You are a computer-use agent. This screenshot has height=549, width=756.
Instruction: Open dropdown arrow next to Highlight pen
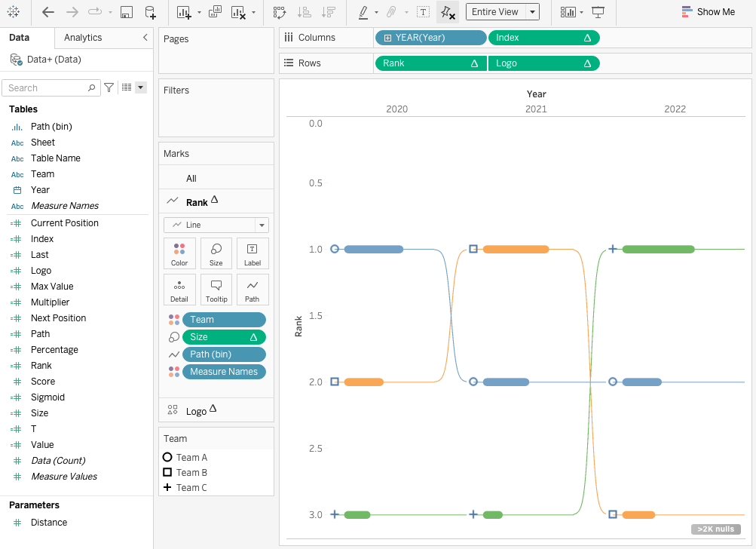pyautogui.click(x=376, y=13)
